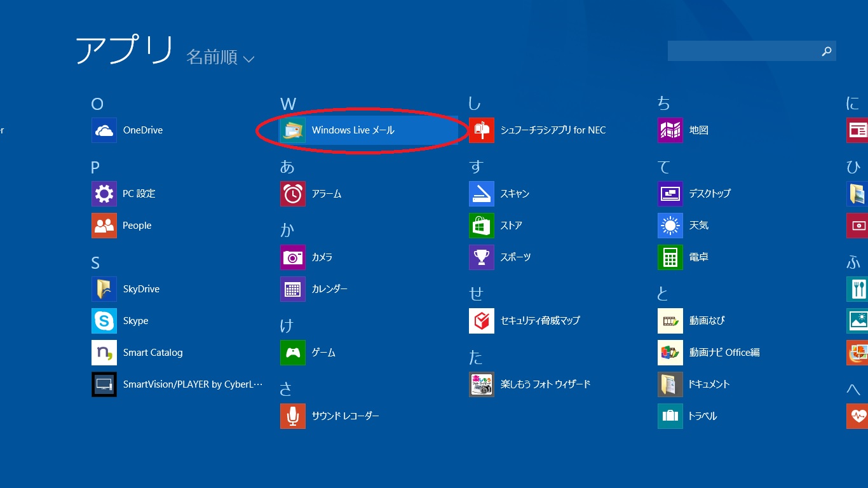
Task: Open シュフーチラシアプリ for NEC icon
Action: (x=482, y=130)
